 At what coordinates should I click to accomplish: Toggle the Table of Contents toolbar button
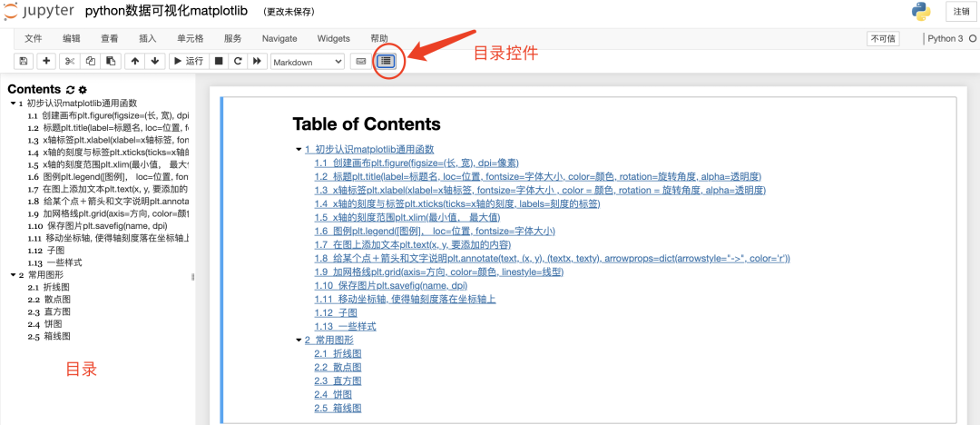(x=387, y=62)
